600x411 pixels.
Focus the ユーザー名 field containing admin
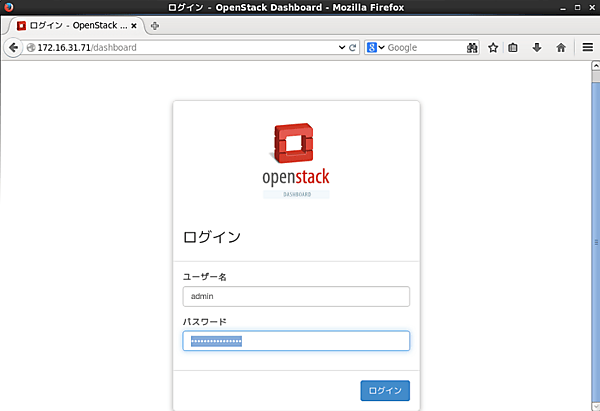click(x=296, y=296)
